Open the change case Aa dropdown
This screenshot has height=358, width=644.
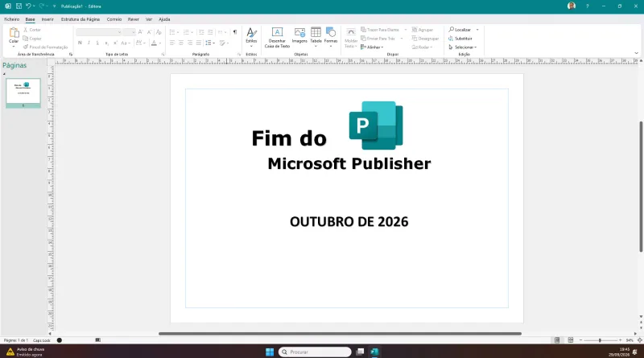(x=126, y=43)
